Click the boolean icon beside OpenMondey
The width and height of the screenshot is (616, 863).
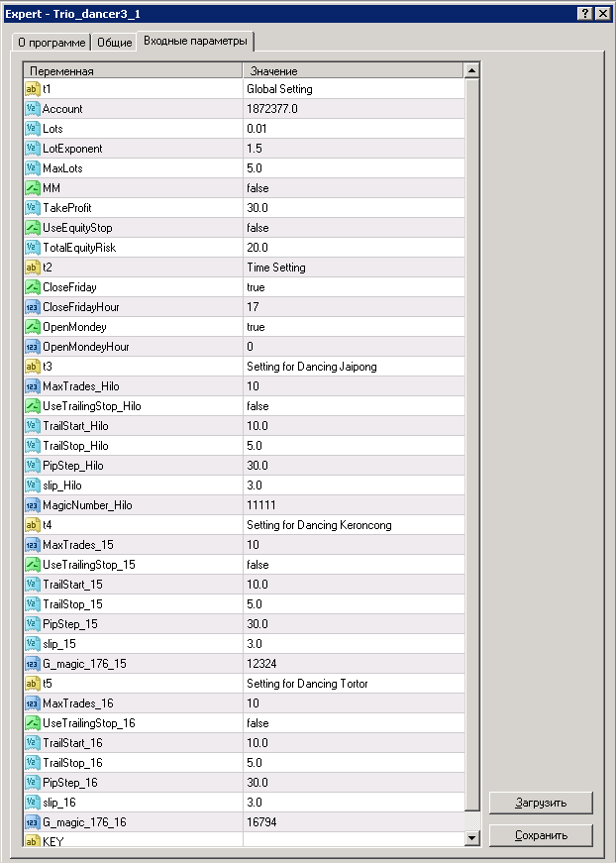coord(33,327)
